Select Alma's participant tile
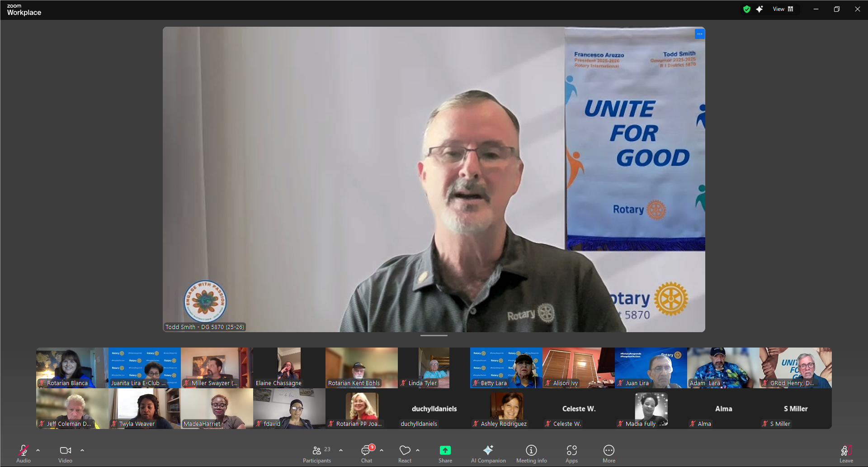The height and width of the screenshot is (467, 868). pos(723,409)
